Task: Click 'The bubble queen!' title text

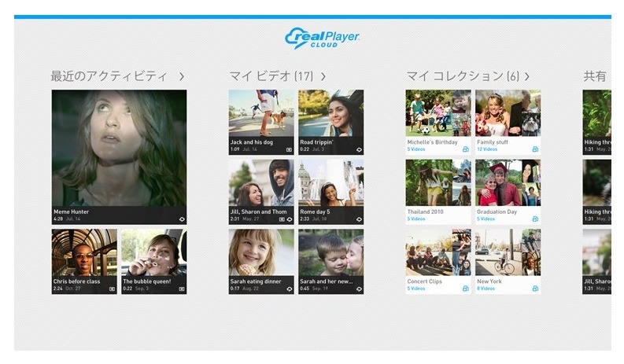Action: pyautogui.click(x=147, y=281)
